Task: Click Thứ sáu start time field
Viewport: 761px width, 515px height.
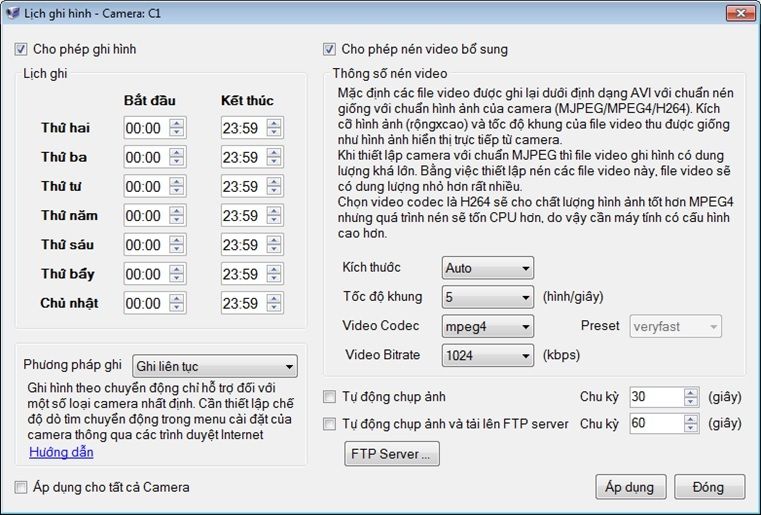Action: (155, 245)
